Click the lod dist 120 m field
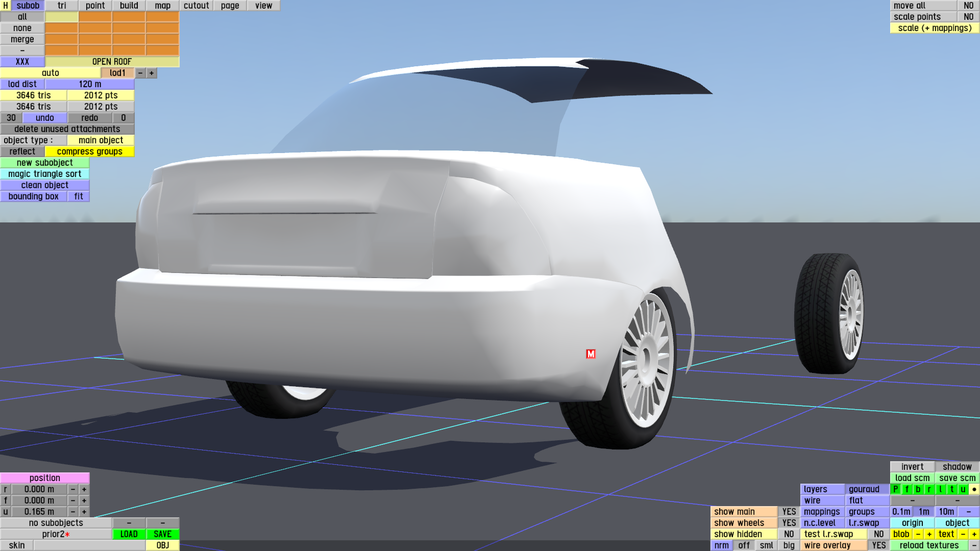The image size is (980, 551). (x=90, y=84)
